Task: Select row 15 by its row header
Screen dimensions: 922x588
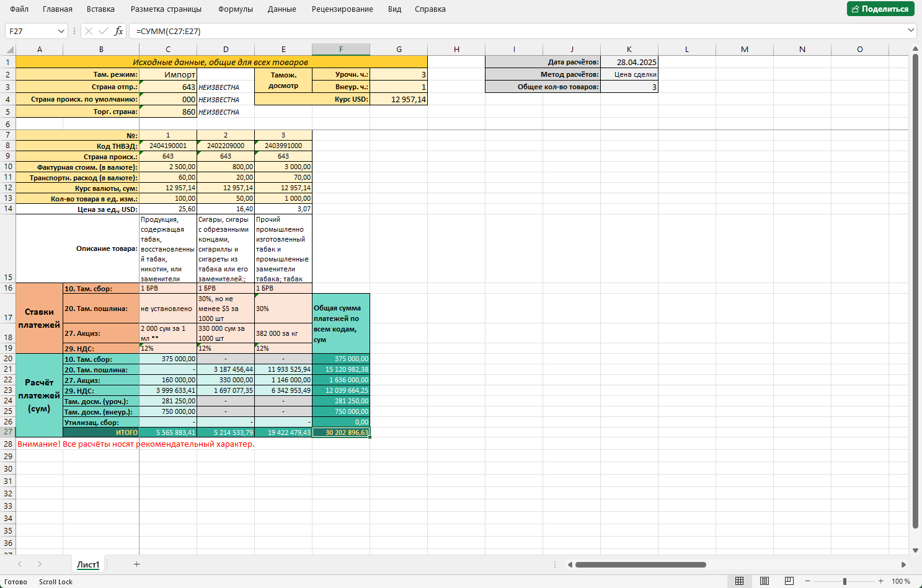Action: coord(8,248)
